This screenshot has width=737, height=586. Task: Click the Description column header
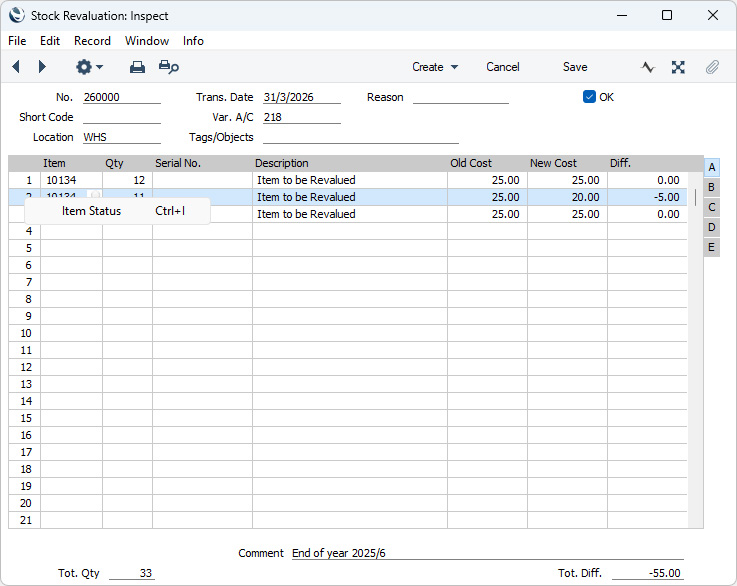[x=282, y=163]
